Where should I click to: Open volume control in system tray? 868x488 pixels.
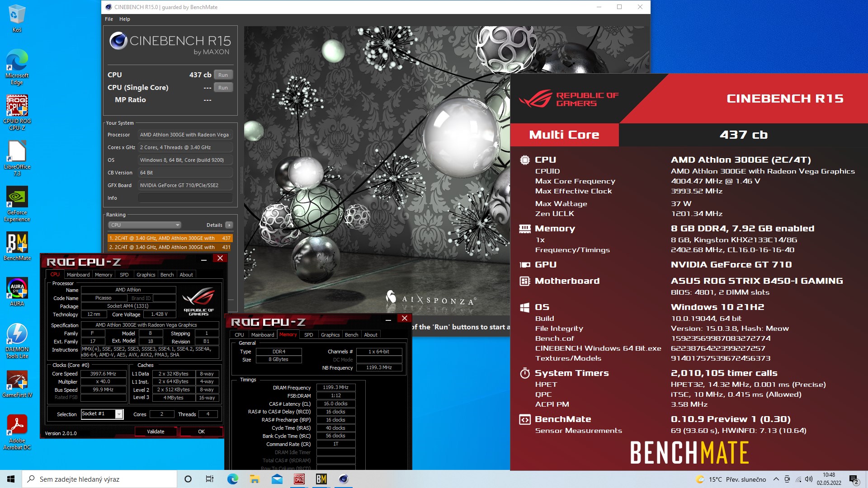pyautogui.click(x=809, y=479)
